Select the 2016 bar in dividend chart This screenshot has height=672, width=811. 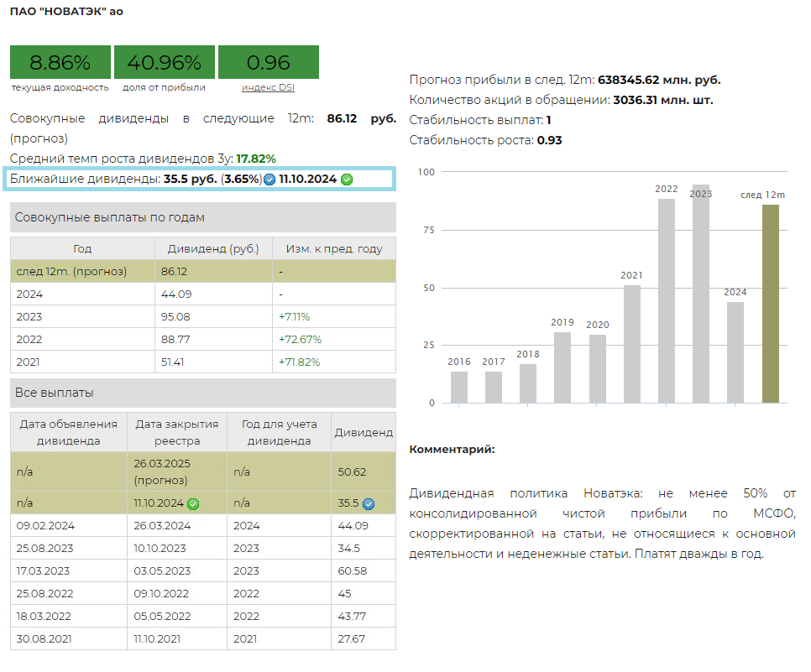pos(459,387)
